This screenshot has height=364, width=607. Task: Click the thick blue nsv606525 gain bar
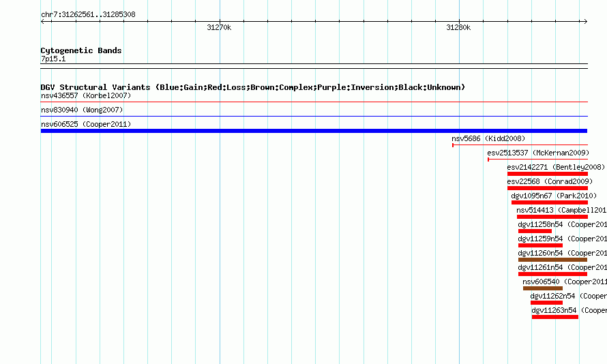click(x=314, y=131)
